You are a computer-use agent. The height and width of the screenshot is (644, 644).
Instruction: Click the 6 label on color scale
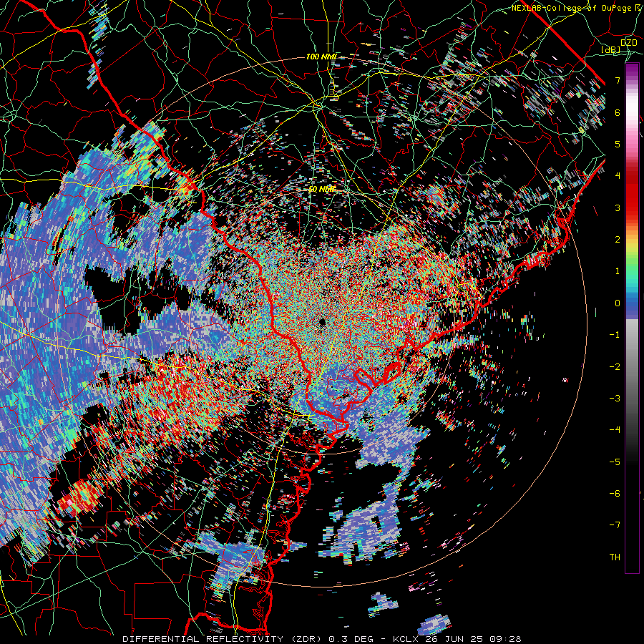pyautogui.click(x=618, y=112)
